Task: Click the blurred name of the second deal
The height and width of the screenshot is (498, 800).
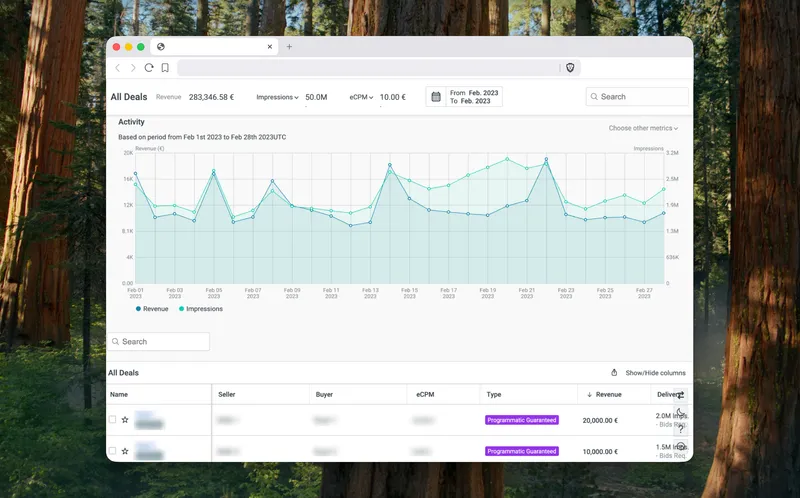Action: click(148, 451)
